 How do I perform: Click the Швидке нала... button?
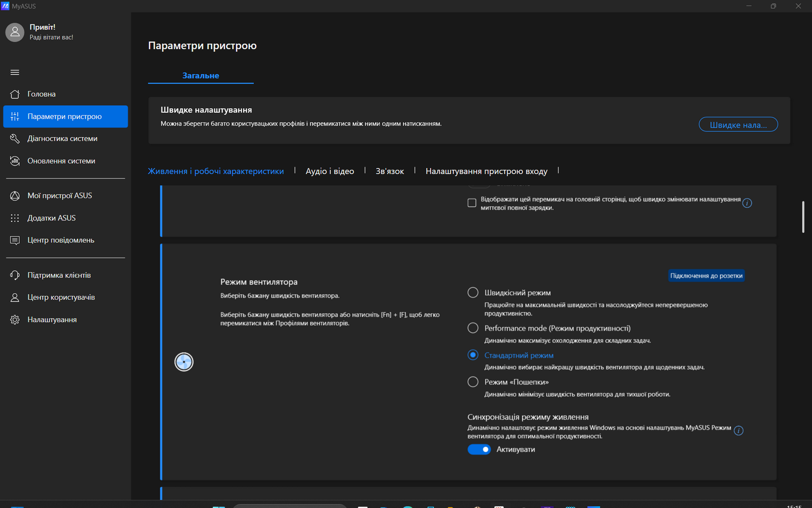tap(738, 124)
